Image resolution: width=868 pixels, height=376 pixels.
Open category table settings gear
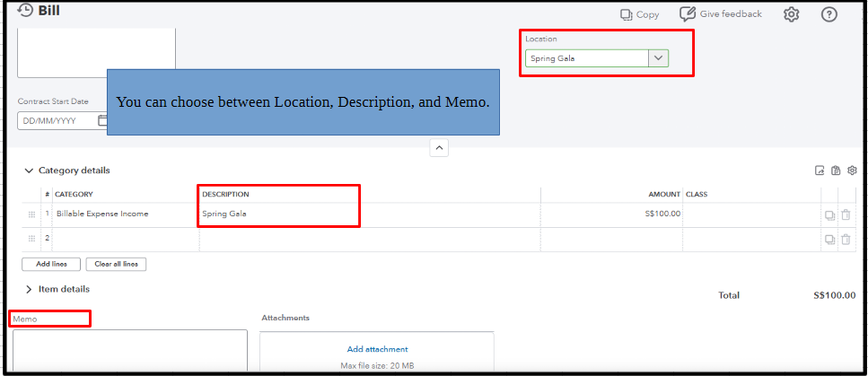(x=852, y=171)
